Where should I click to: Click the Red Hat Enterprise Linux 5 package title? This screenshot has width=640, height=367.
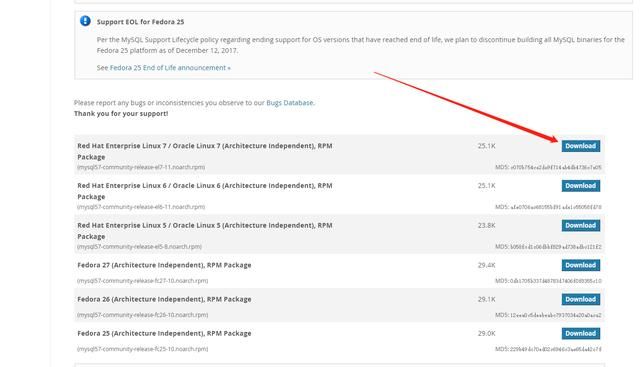pos(204,231)
